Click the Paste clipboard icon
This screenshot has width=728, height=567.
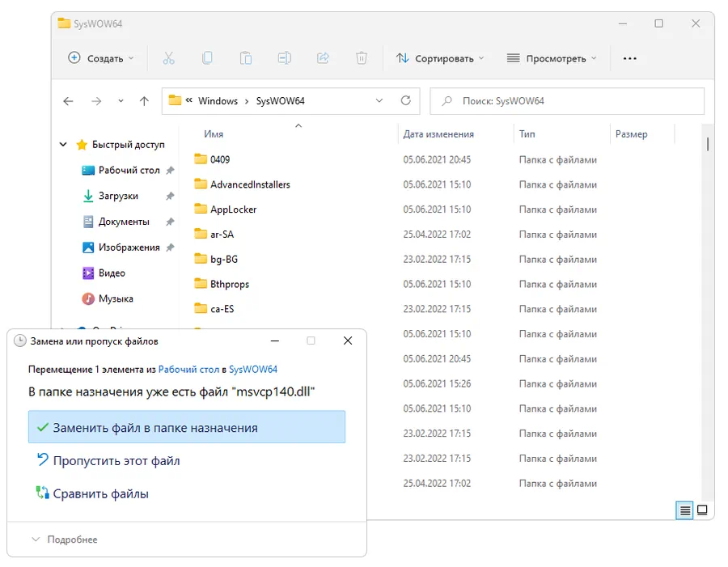[x=246, y=58]
